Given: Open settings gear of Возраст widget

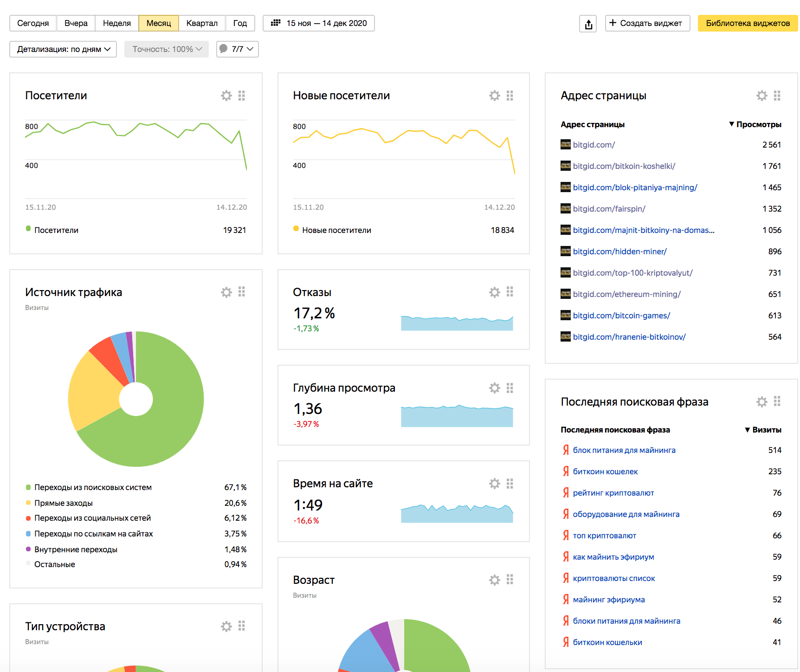Looking at the screenshot, I should coord(494,580).
